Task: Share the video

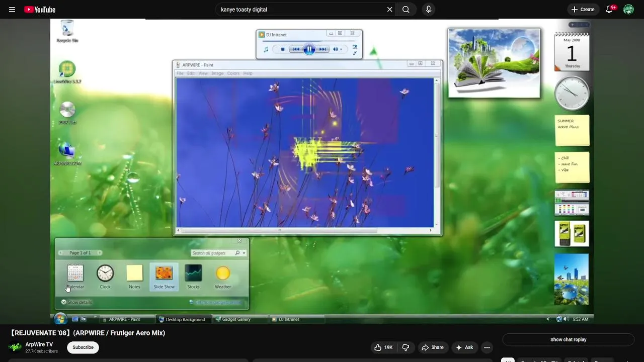Action: 433,347
